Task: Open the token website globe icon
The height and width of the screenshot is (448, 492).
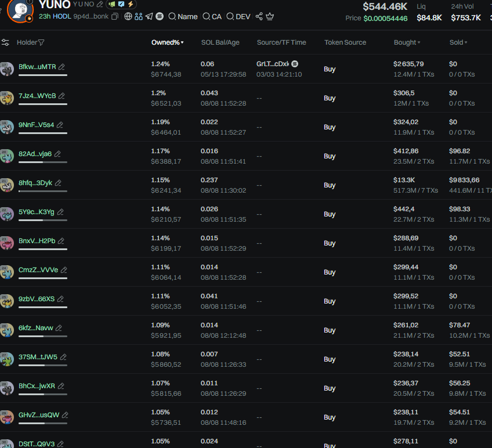Action: (128, 16)
